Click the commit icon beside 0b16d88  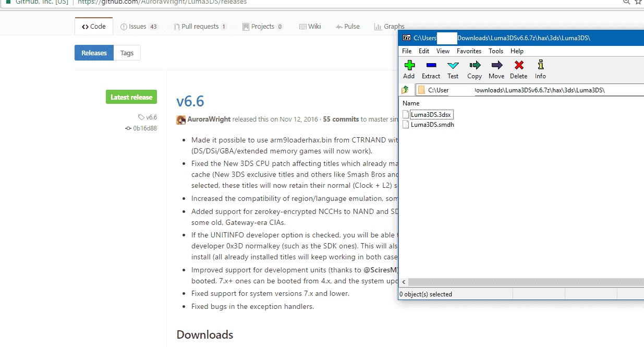pos(128,128)
